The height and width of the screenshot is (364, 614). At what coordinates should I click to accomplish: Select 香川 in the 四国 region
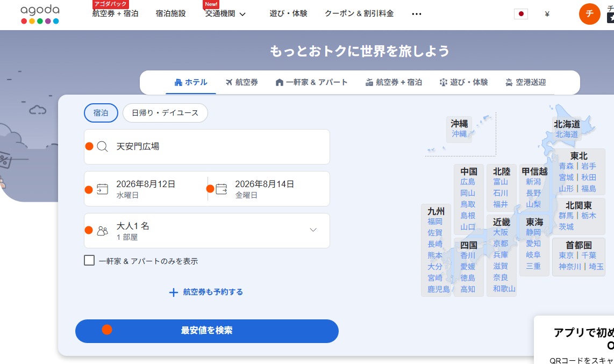(x=468, y=255)
